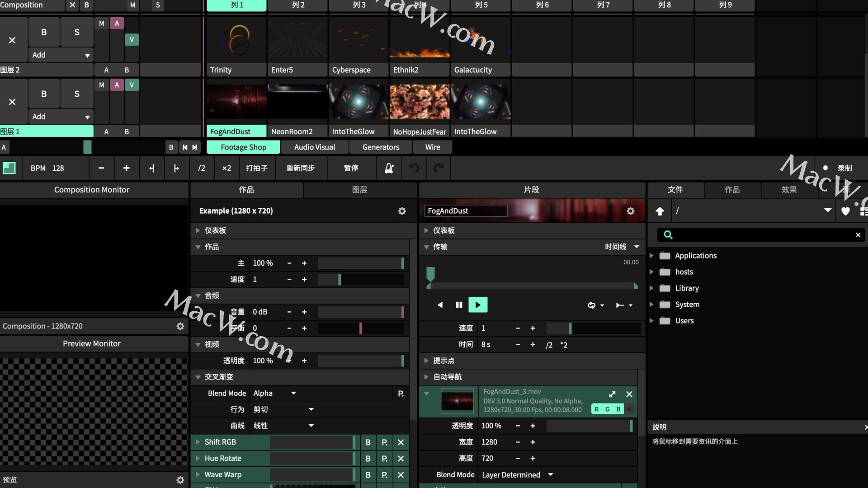Open FogAndDust clip settings gear

pyautogui.click(x=630, y=211)
